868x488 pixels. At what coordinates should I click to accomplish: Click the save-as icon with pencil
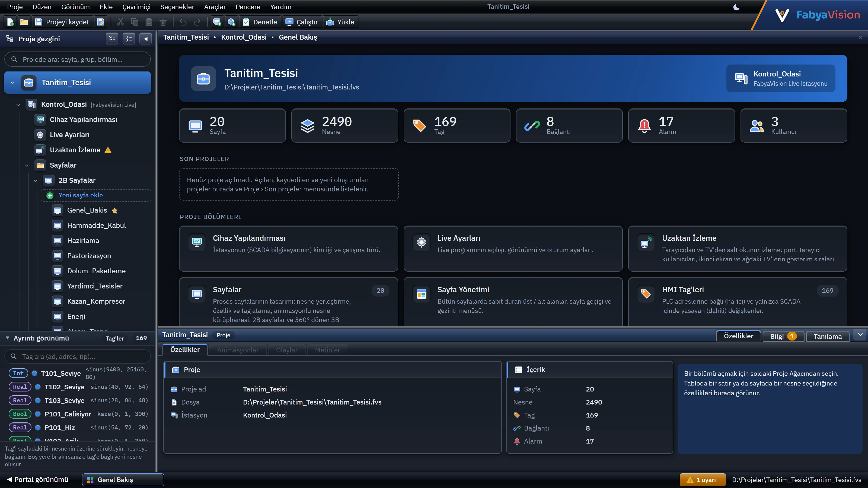(100, 22)
